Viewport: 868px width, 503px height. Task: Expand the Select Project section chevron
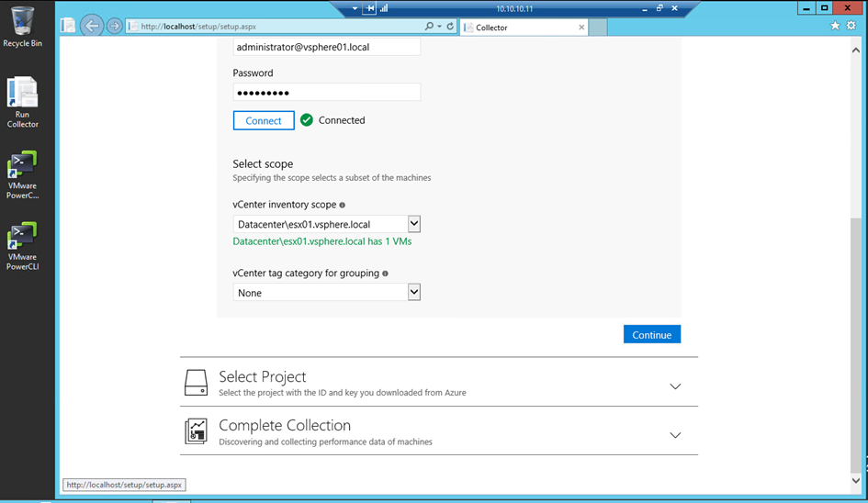[x=675, y=386]
